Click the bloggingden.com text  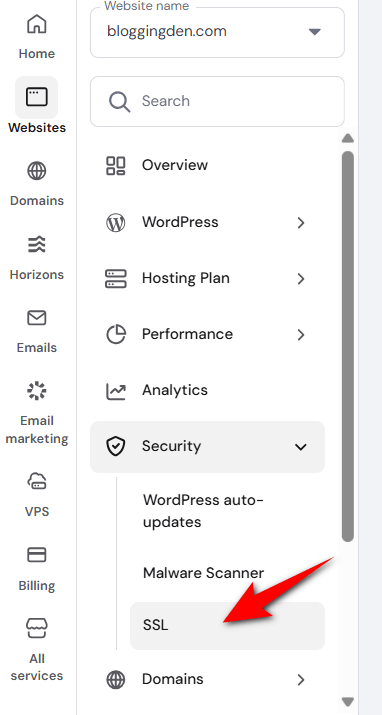[166, 31]
